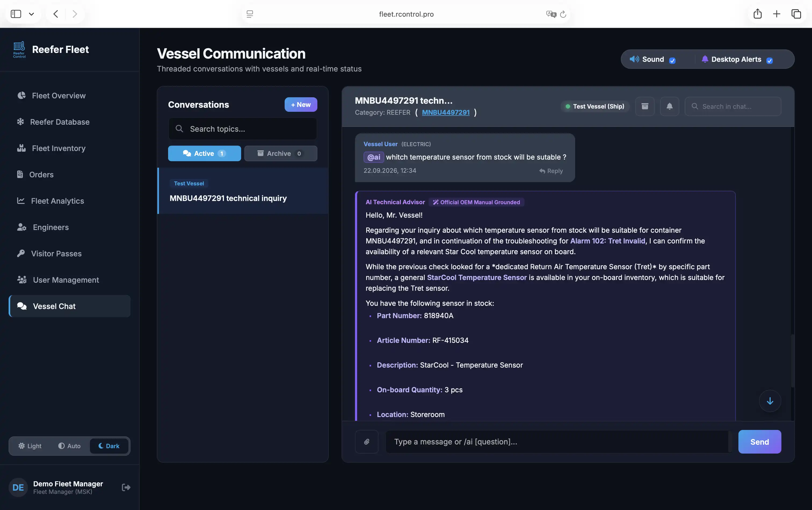
Task: Click Article Number RF-415034 entry
Action: [x=422, y=340]
